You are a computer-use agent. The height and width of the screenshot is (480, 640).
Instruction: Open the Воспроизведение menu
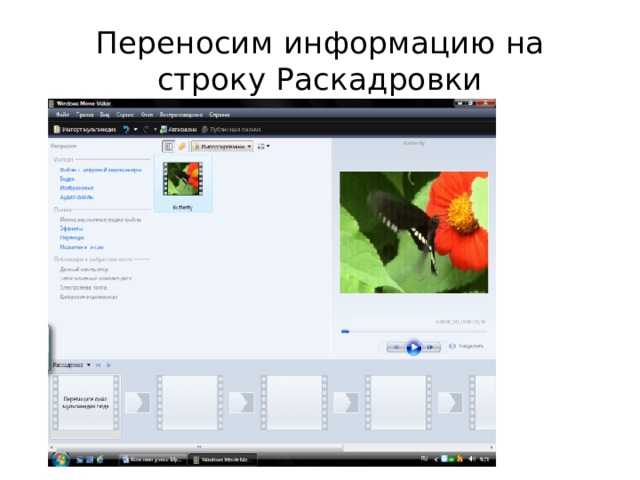pos(181,115)
